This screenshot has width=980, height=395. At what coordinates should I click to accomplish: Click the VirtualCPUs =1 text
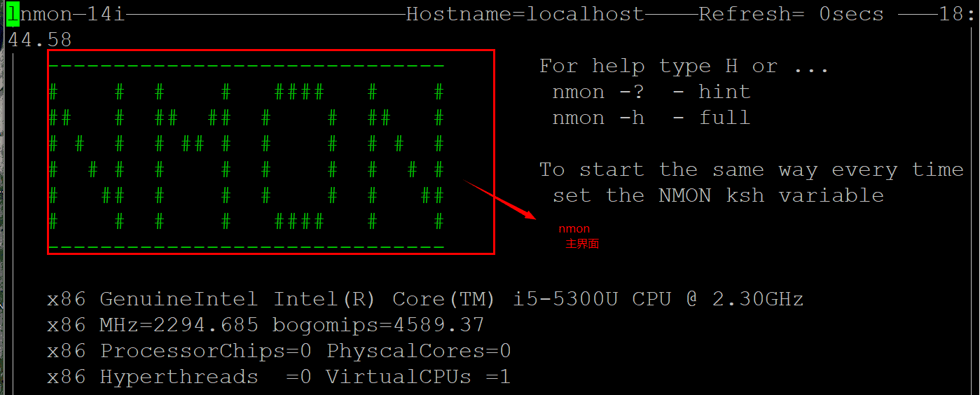click(417, 377)
